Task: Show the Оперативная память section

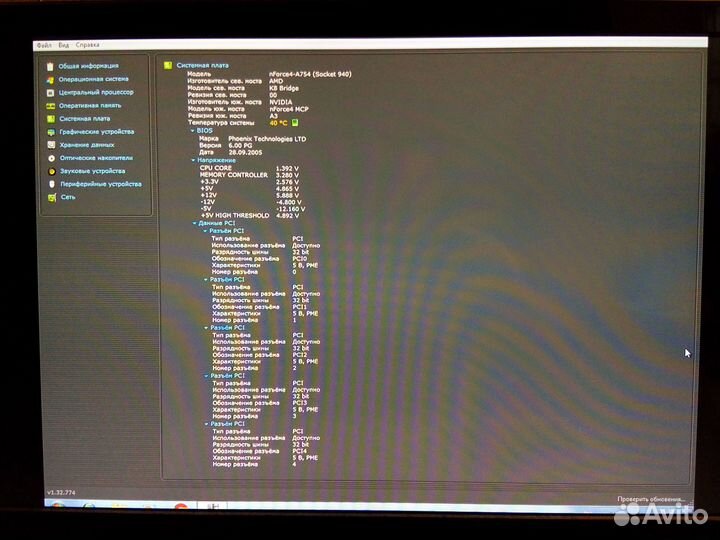Action: [x=90, y=106]
